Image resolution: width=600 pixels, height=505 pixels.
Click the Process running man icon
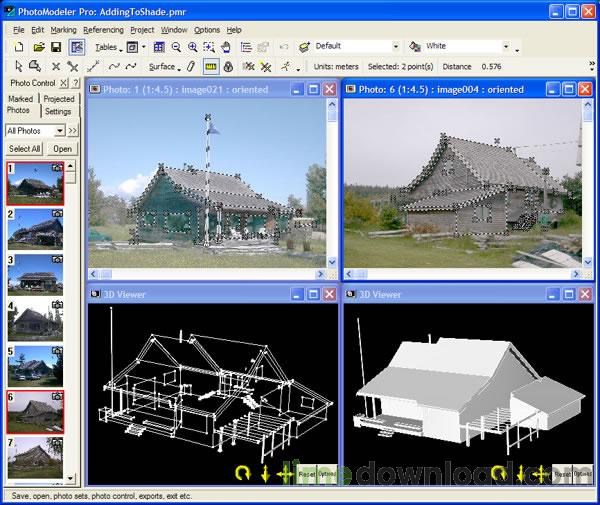(285, 66)
